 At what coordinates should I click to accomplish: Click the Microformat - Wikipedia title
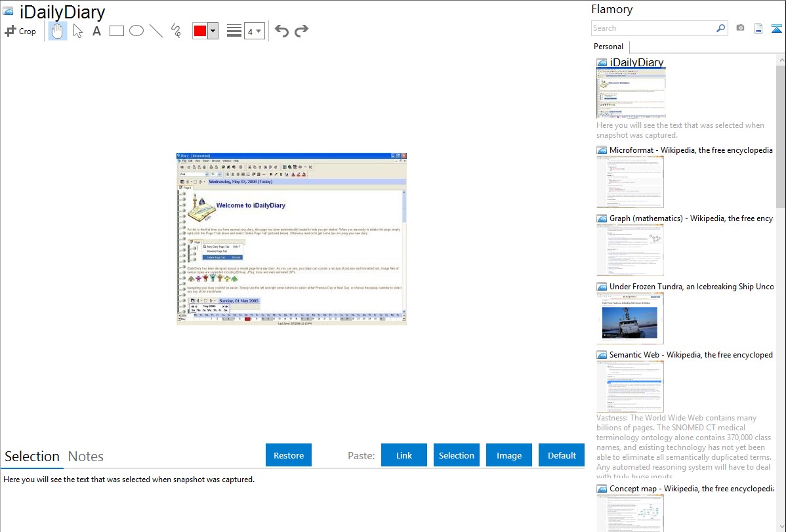click(691, 150)
